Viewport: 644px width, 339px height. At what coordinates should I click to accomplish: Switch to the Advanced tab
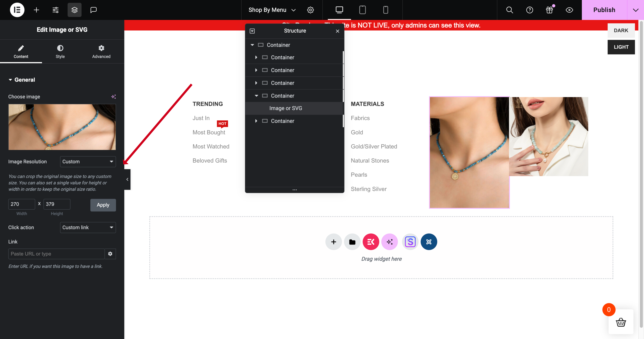(x=101, y=52)
